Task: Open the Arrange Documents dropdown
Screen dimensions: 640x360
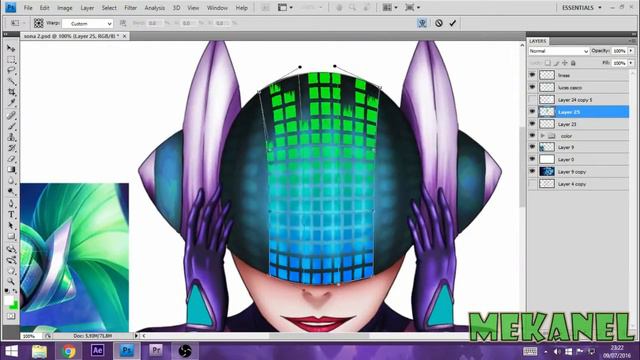Action: pos(389,7)
